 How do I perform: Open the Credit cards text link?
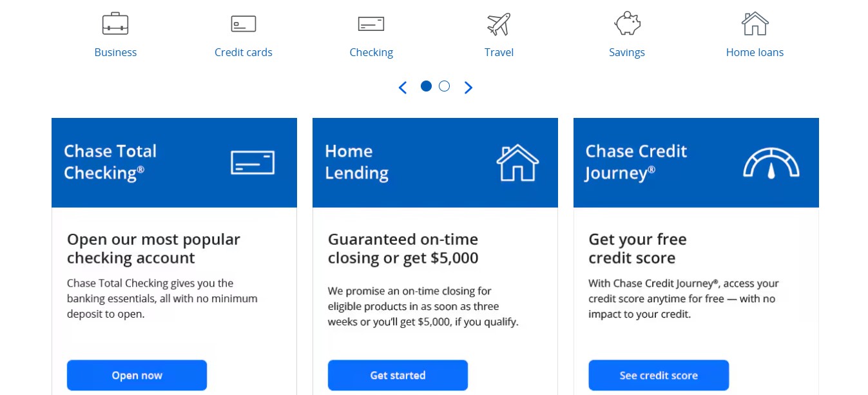(244, 52)
